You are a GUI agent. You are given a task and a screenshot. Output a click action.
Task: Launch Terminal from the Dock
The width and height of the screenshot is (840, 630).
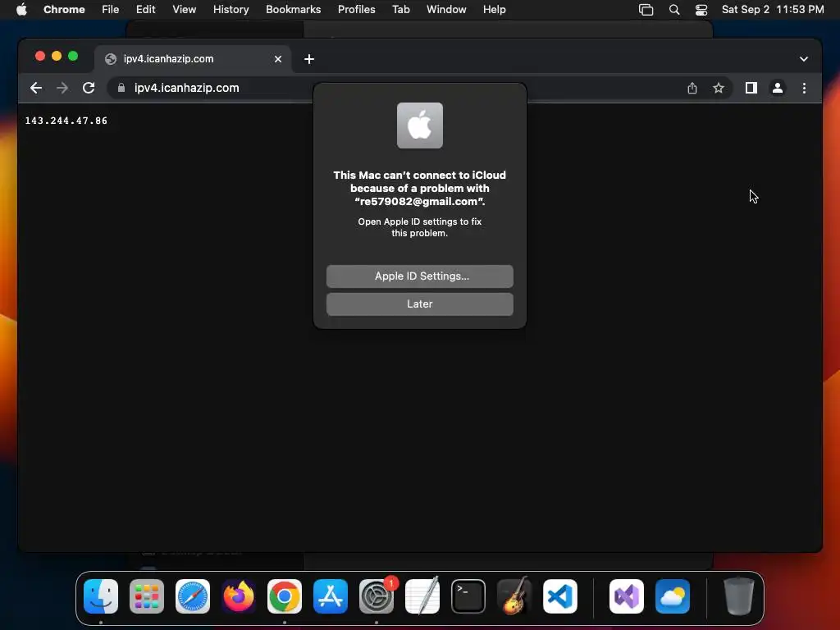[x=468, y=596]
